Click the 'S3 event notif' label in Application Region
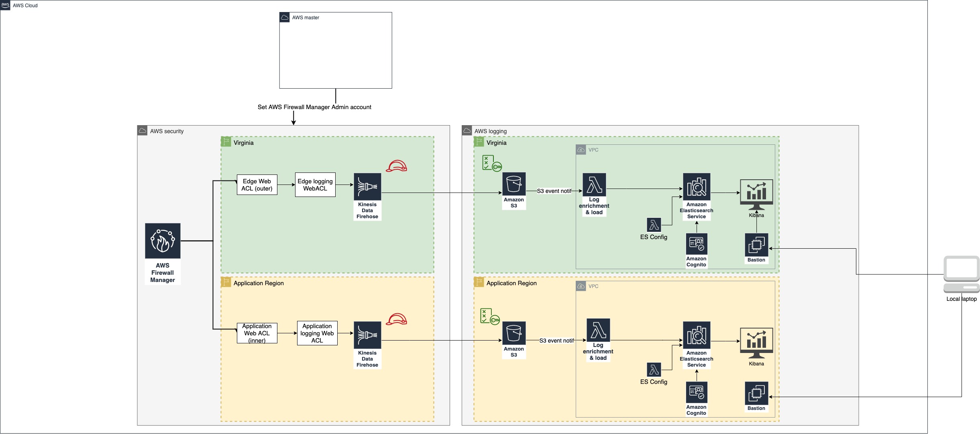This screenshot has width=980, height=434. [x=556, y=341]
